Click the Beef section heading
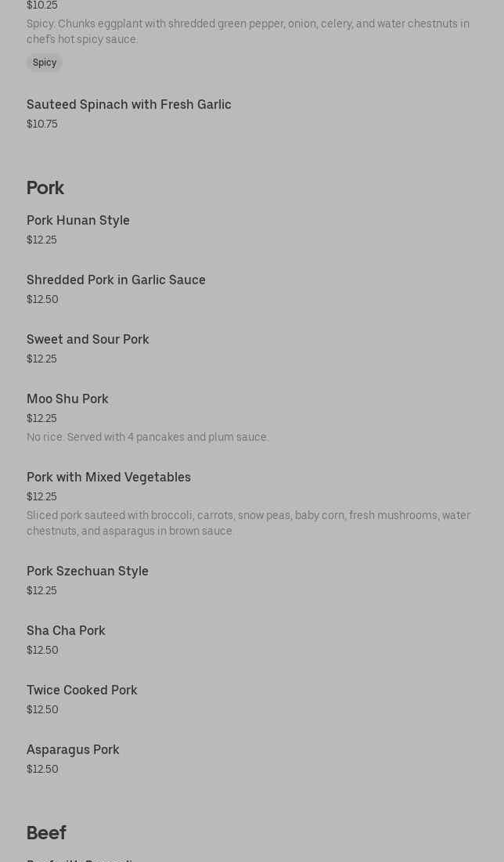The width and height of the screenshot is (504, 862). pos(46,833)
